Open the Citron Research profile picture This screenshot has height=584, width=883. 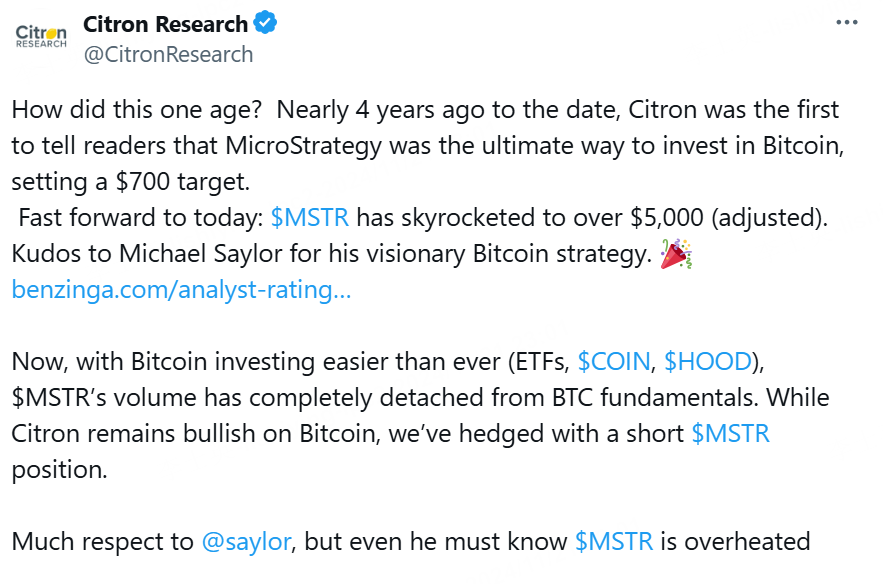[x=41, y=37]
